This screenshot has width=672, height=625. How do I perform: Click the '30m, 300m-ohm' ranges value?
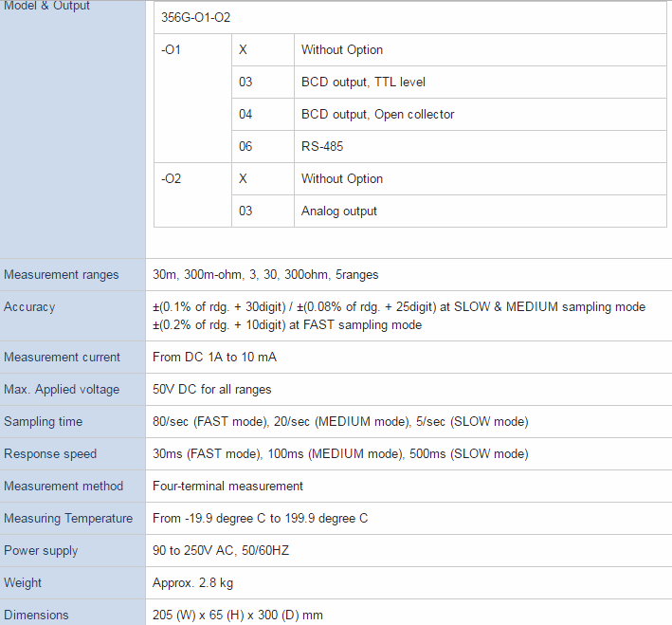coord(265,275)
